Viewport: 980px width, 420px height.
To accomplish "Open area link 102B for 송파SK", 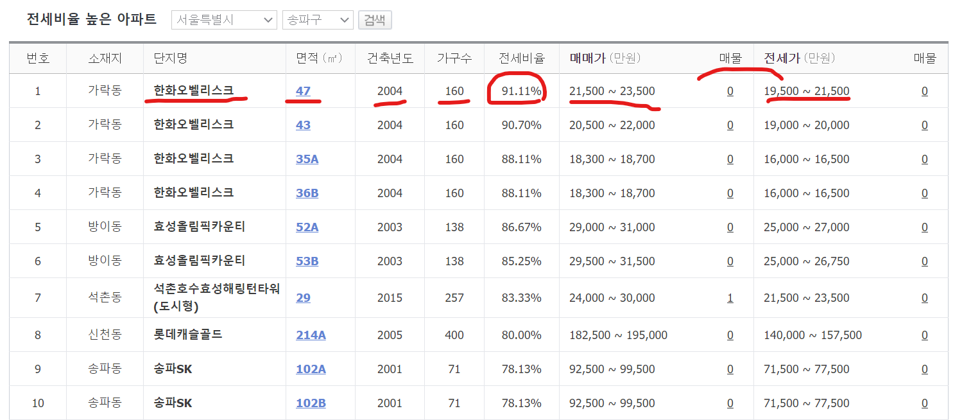I will (311, 403).
